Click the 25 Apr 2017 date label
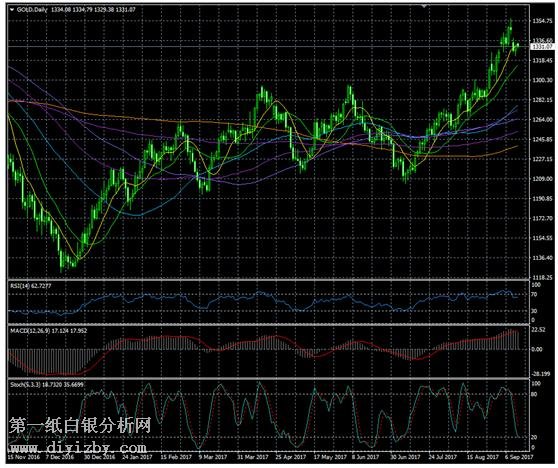 (291, 457)
